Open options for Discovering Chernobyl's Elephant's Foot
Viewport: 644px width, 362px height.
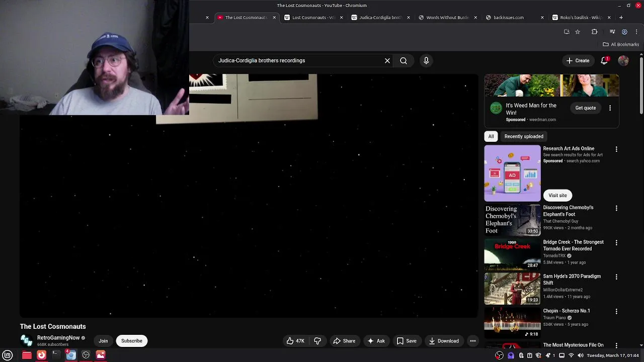[616, 208]
